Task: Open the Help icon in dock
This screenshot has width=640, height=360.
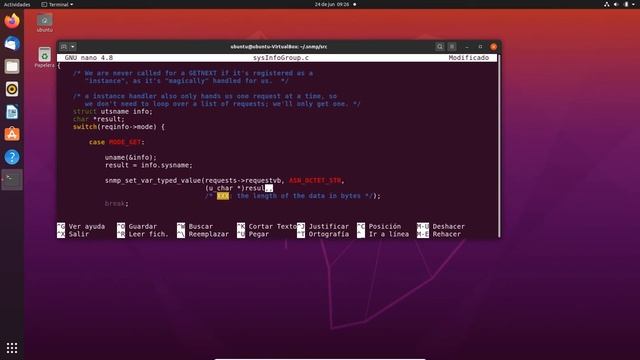Action: pyautogui.click(x=12, y=157)
